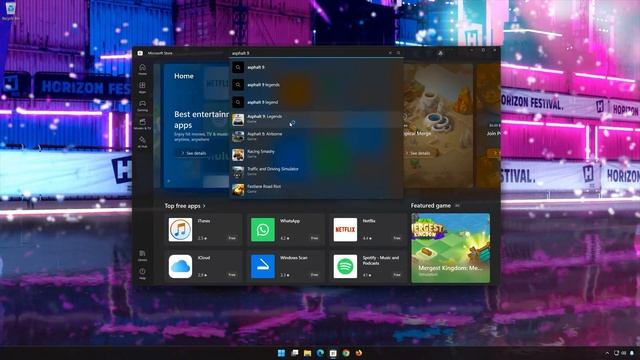Viewport: 640px width, 360px height.
Task: Open Library in Store sidebar
Action: (142, 256)
